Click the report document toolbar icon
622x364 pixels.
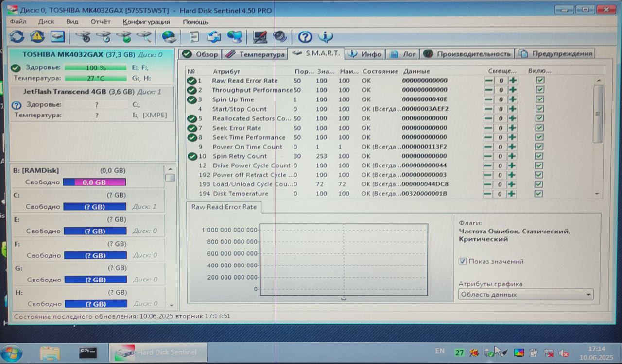coord(194,37)
